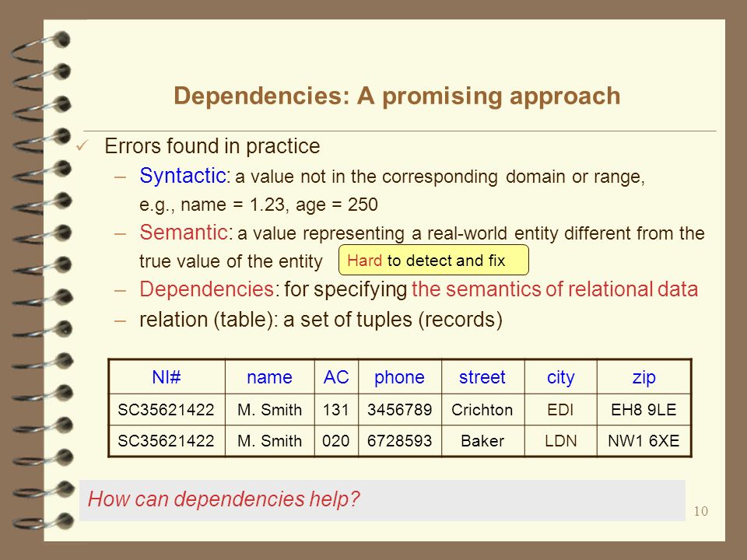Click the 'phone' column header
Screen dimensions: 747x560
pyautogui.click(x=400, y=377)
